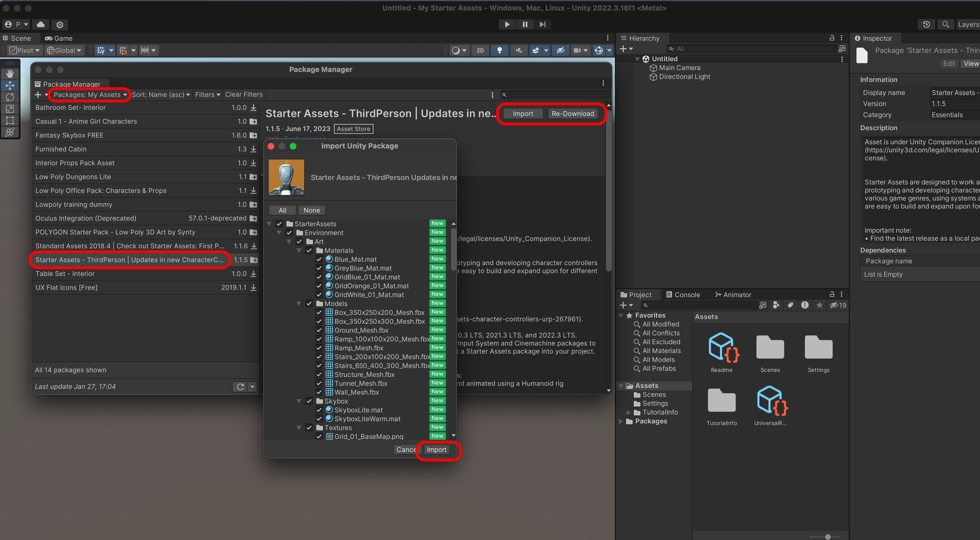Uncheck the Skybox folder checkbox
The width and height of the screenshot is (980, 540).
(309, 401)
